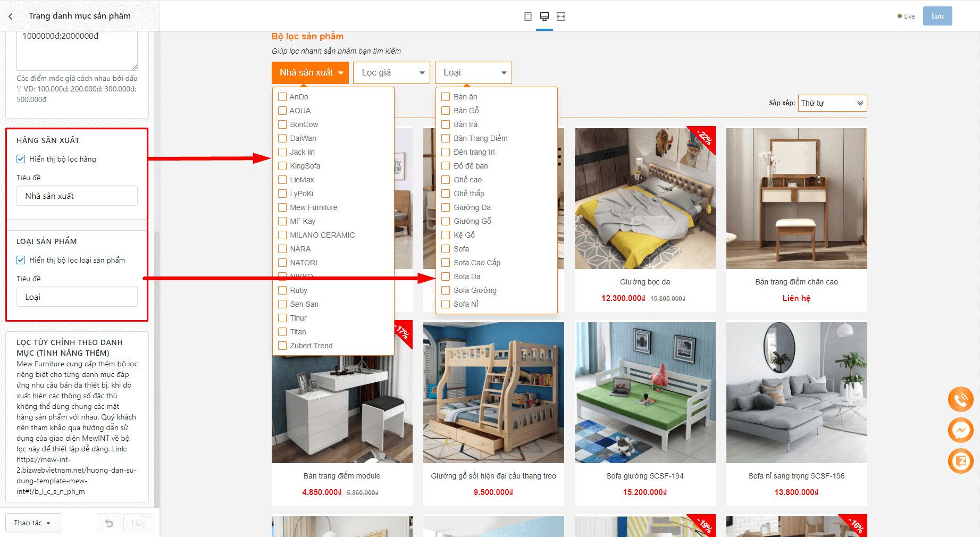Open the Messenger chat floating button
The width and height of the screenshot is (980, 537).
tap(961, 430)
